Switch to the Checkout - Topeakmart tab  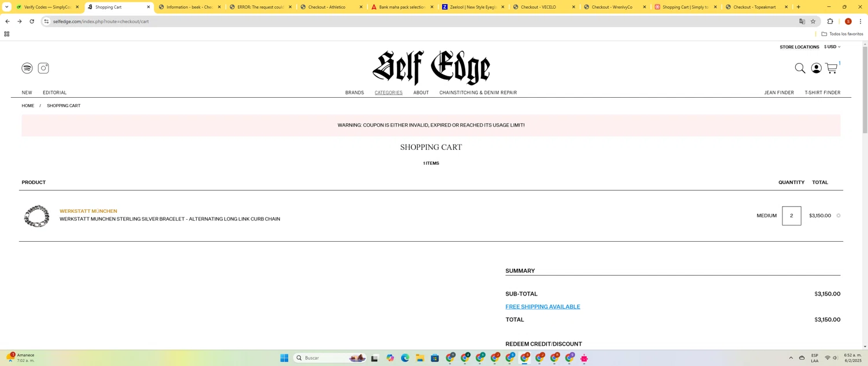(756, 7)
